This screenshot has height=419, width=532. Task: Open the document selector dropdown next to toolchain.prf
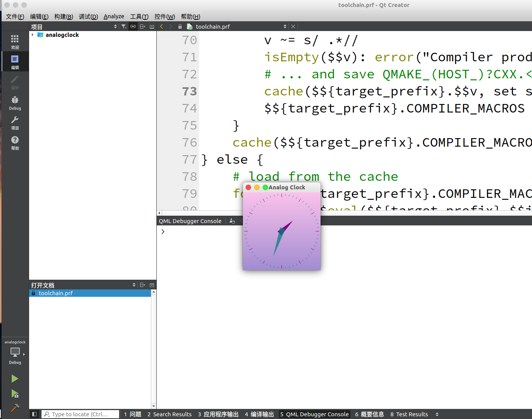point(285,26)
